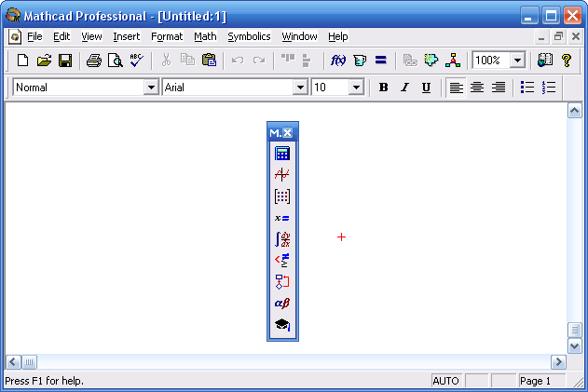The height and width of the screenshot is (392, 588).
Task: Open the Math menu
Action: pyautogui.click(x=205, y=36)
